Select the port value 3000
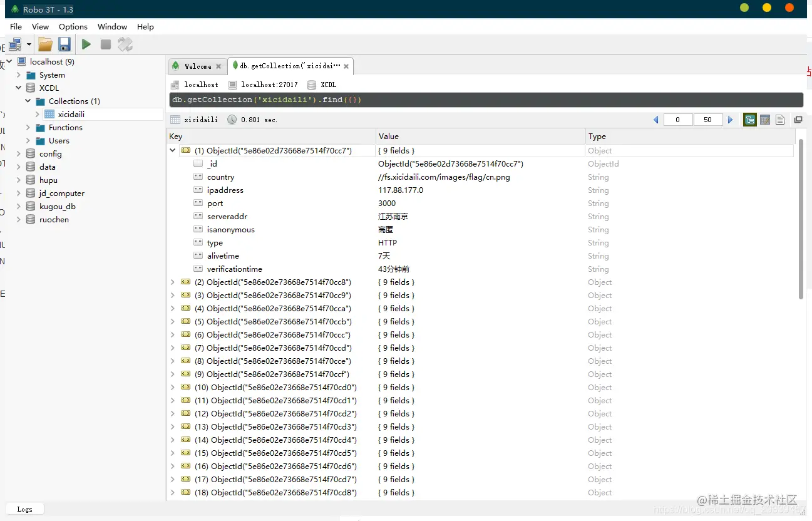The width and height of the screenshot is (812, 521). point(387,203)
